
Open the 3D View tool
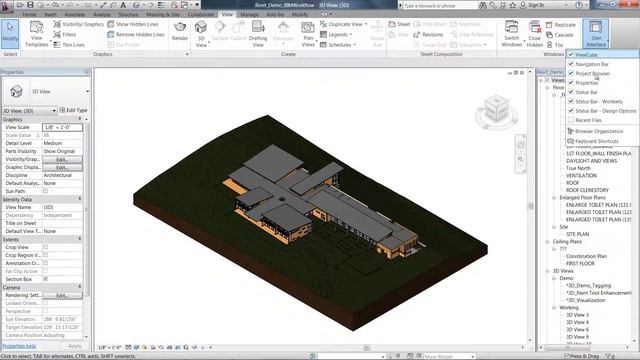pos(201,34)
